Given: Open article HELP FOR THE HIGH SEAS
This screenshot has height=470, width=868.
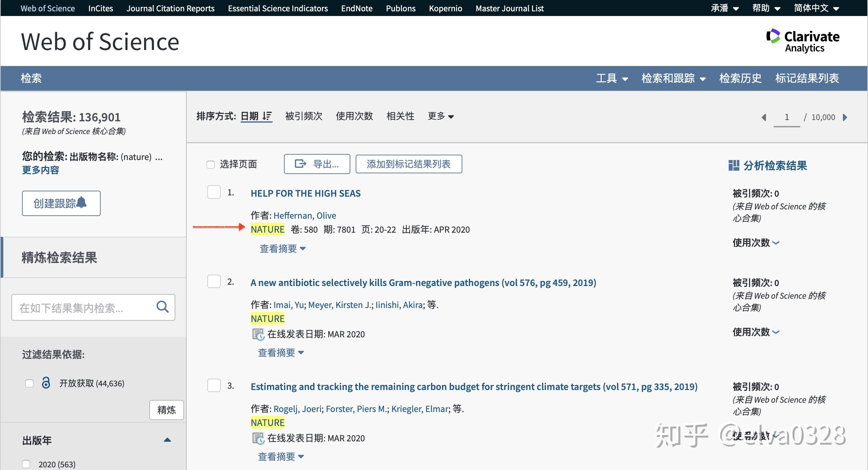Looking at the screenshot, I should tap(305, 193).
